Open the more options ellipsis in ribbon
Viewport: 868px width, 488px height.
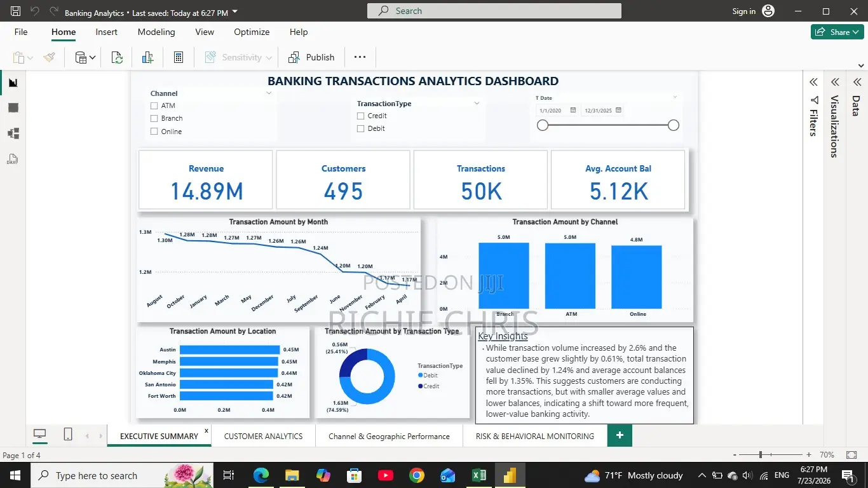pyautogui.click(x=360, y=57)
